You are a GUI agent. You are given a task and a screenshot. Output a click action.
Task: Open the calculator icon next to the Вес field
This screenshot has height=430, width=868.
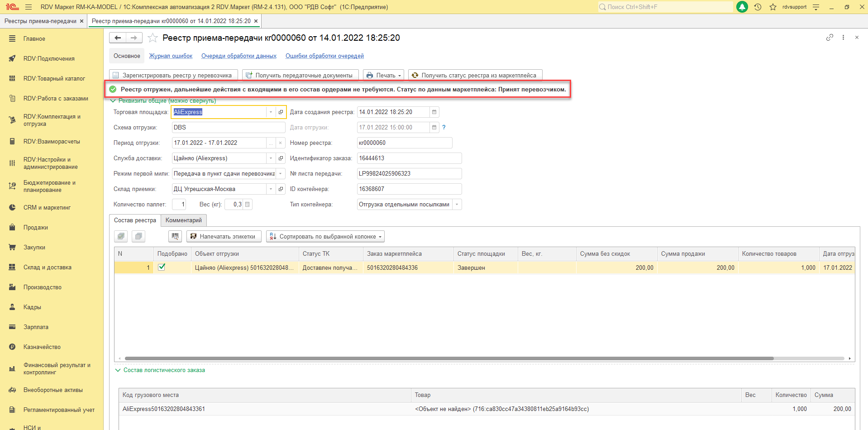(x=247, y=205)
